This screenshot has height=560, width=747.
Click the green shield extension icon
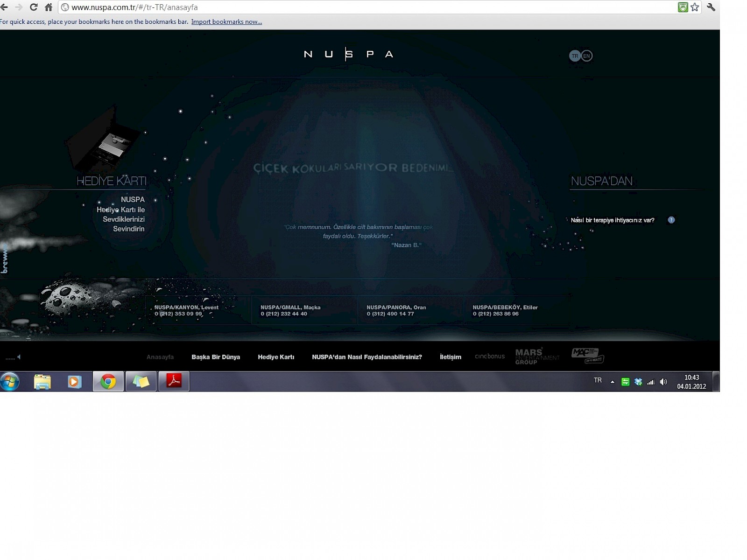click(x=683, y=7)
